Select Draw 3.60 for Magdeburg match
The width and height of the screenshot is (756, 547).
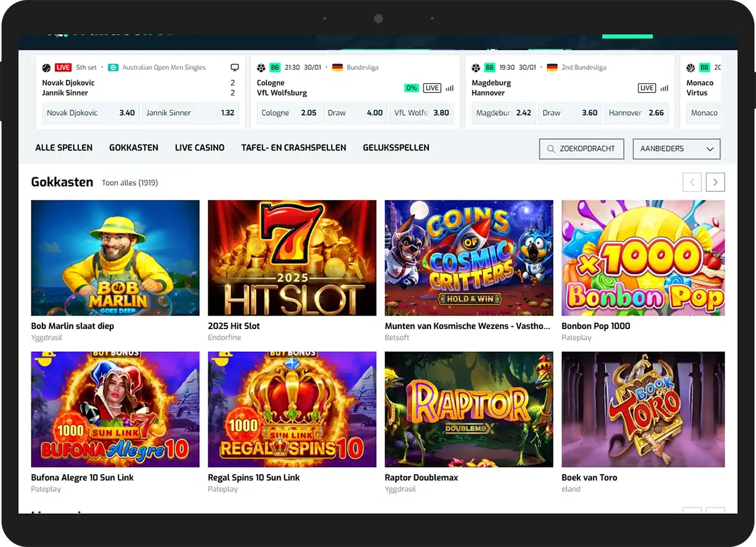point(570,113)
